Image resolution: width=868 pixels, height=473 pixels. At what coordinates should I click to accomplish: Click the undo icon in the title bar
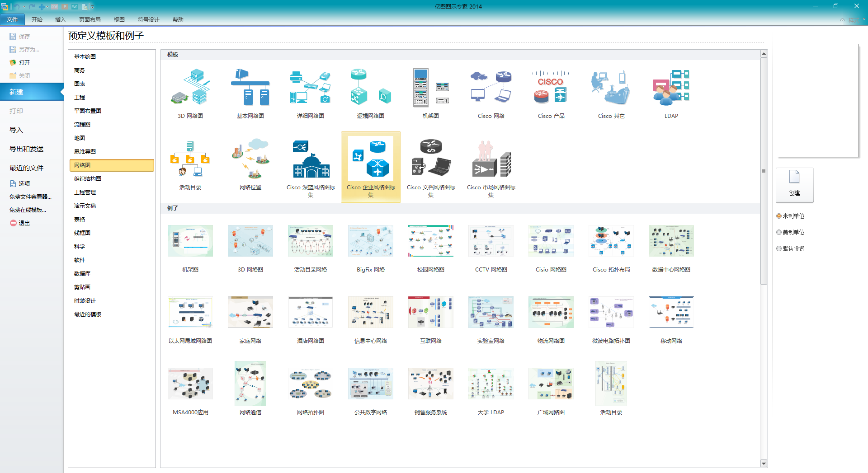pos(17,7)
